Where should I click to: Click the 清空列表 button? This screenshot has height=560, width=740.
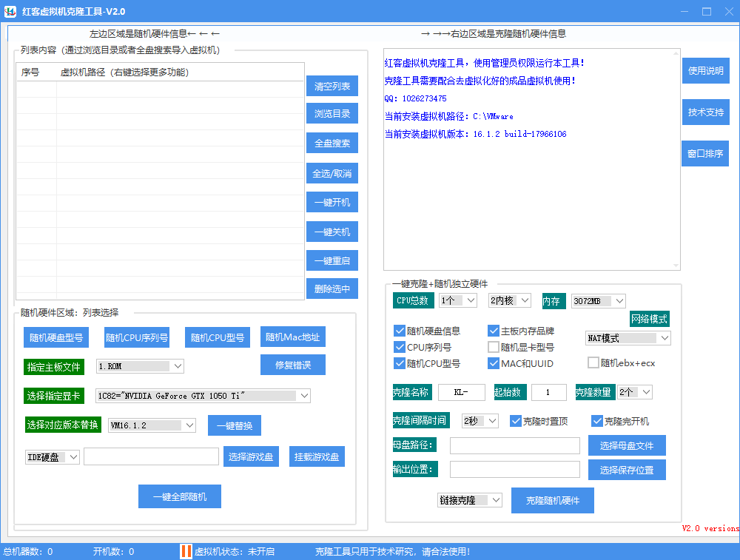pyautogui.click(x=332, y=87)
